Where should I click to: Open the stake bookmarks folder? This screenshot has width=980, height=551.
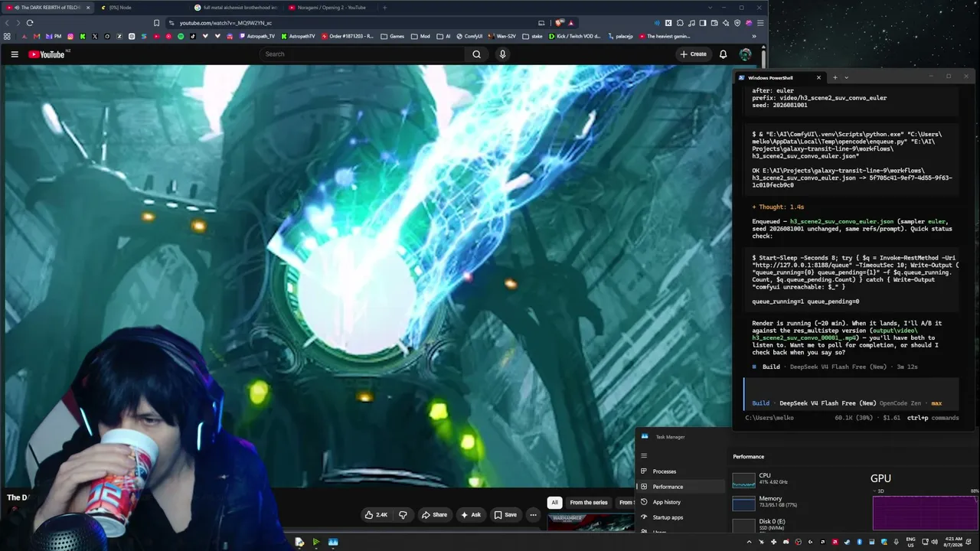tap(533, 36)
